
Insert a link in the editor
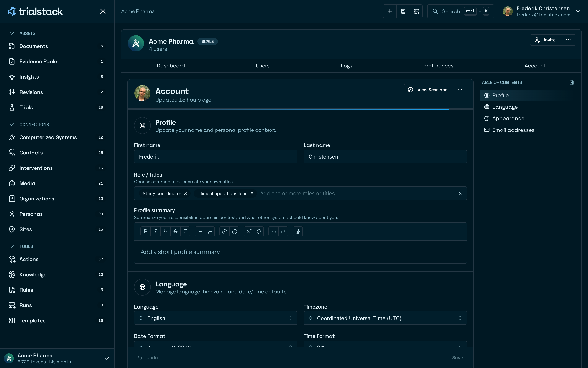coord(225,231)
